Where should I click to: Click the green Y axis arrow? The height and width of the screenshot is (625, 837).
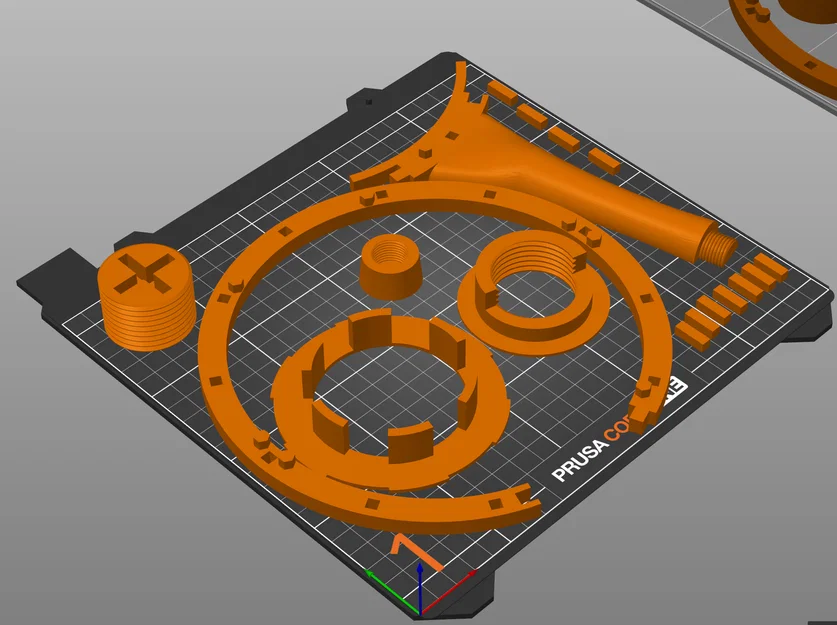(x=390, y=591)
